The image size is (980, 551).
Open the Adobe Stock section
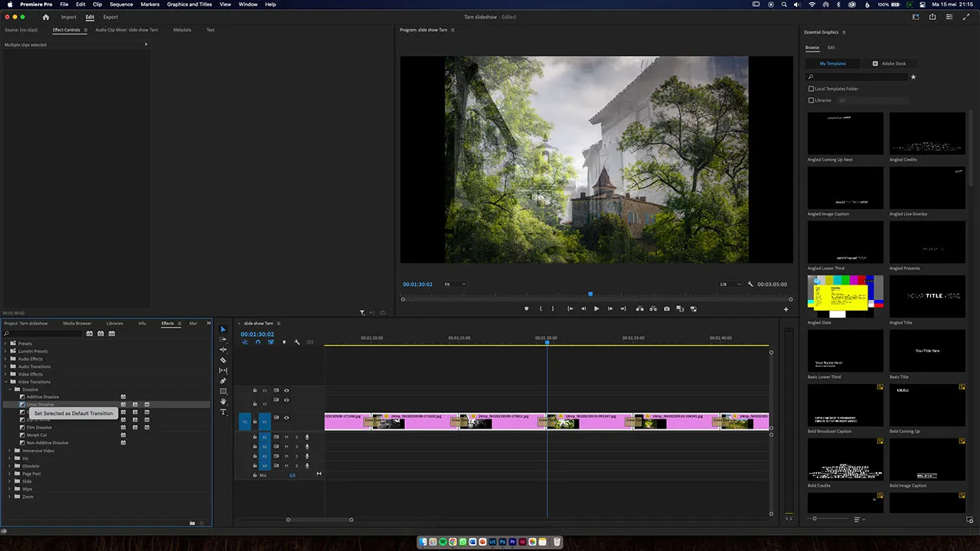(x=893, y=64)
